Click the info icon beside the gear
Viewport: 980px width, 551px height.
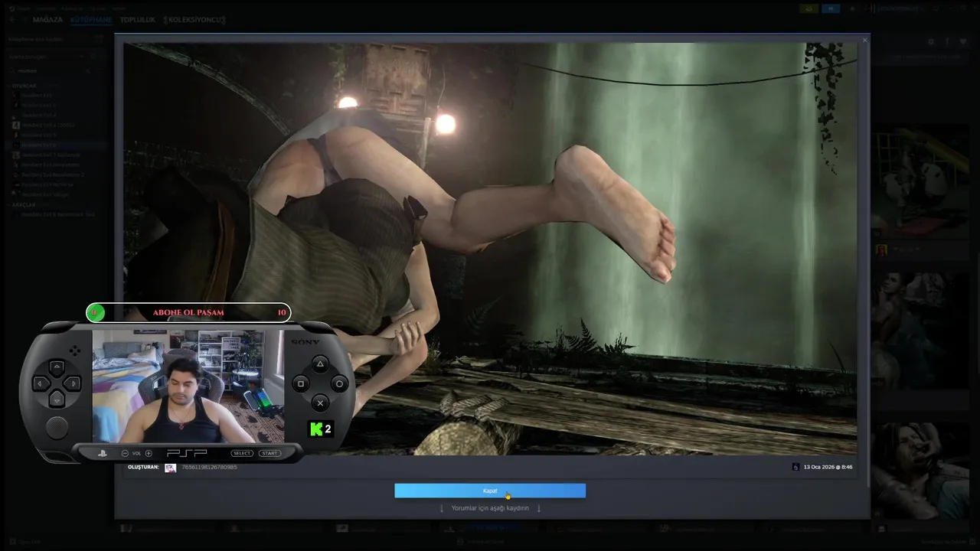point(947,41)
